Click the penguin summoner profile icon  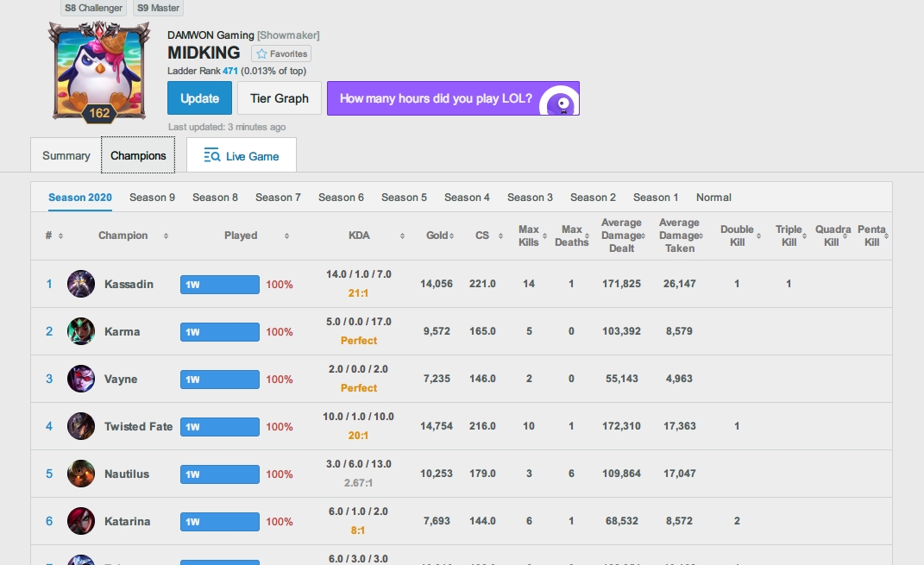pos(99,71)
